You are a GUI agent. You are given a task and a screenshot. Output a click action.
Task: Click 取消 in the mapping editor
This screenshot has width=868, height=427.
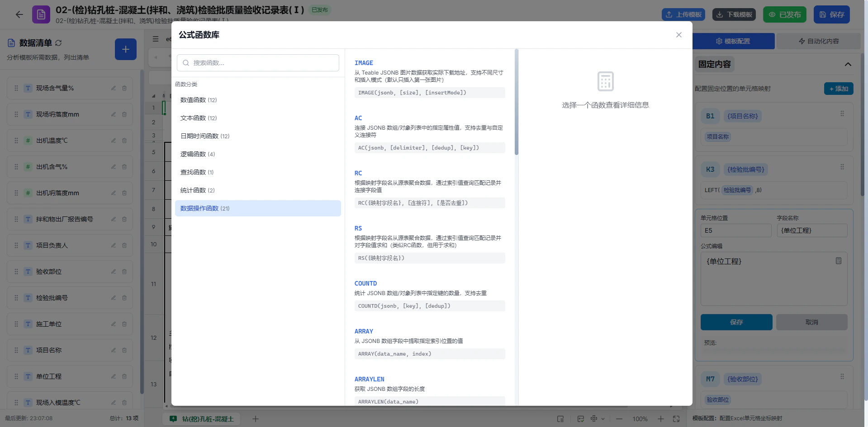click(812, 322)
